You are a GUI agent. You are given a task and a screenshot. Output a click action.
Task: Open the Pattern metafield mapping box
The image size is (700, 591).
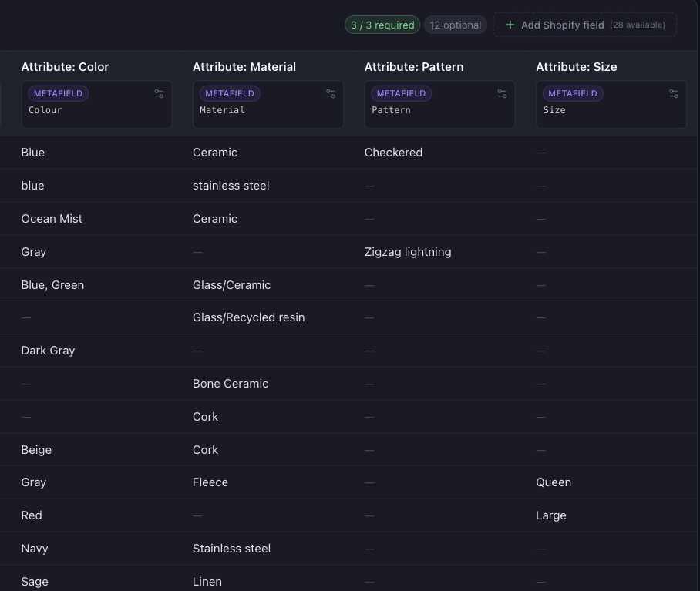[x=439, y=104]
